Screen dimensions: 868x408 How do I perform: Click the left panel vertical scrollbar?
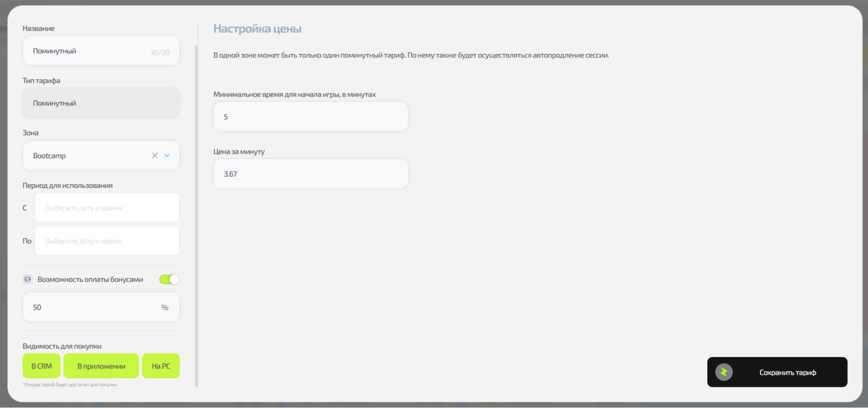197,217
